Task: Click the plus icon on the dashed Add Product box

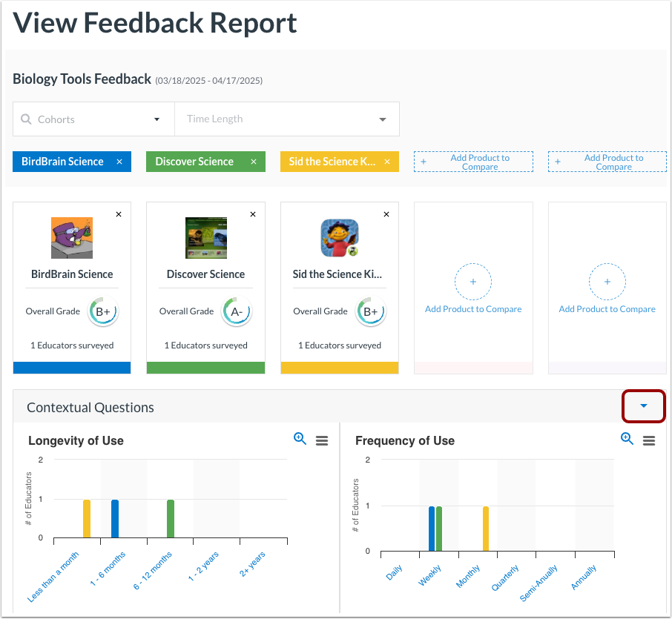Action: (x=423, y=161)
